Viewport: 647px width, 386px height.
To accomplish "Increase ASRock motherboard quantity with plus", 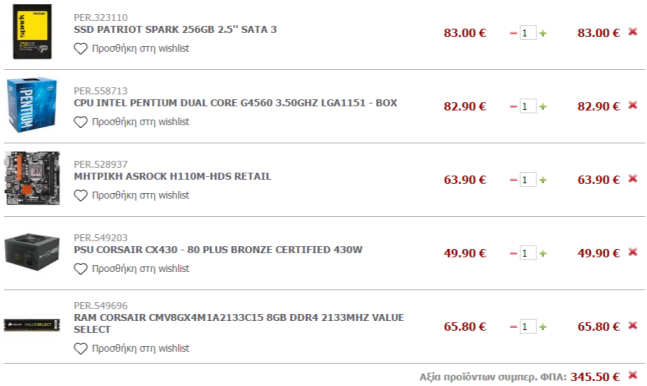I will pyautogui.click(x=543, y=180).
